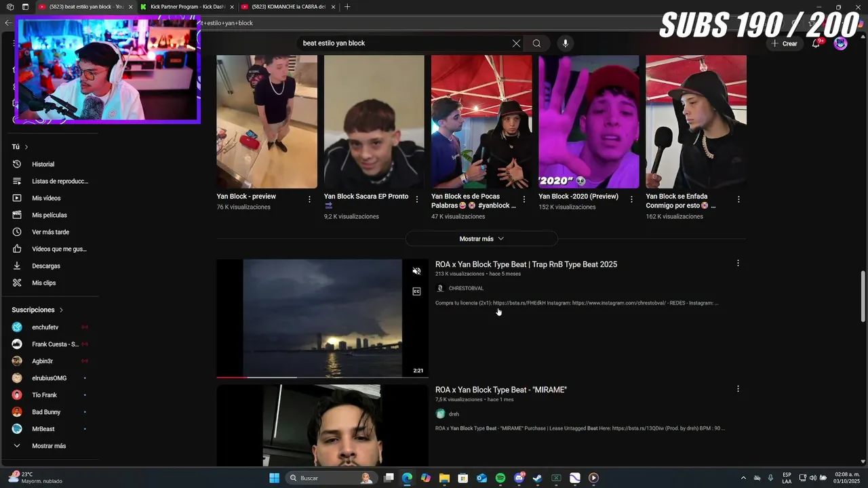
Task: Open Vídeos que me gustan
Action: (x=50, y=249)
